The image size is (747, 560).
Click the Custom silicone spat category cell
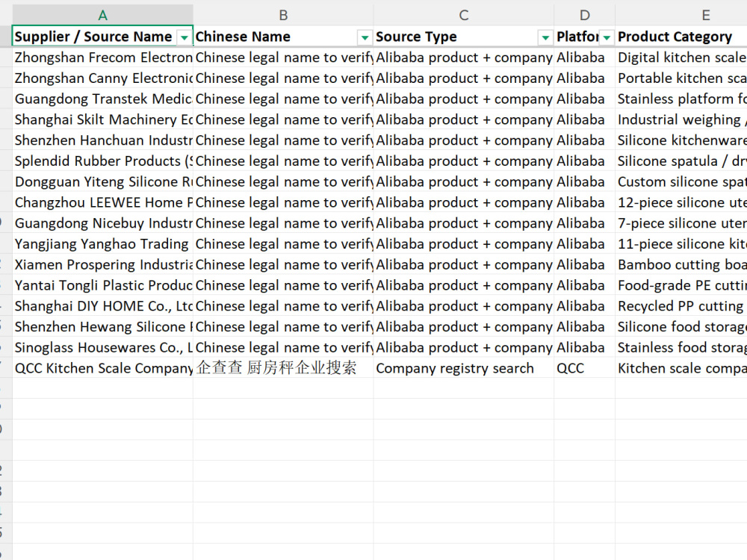point(681,182)
